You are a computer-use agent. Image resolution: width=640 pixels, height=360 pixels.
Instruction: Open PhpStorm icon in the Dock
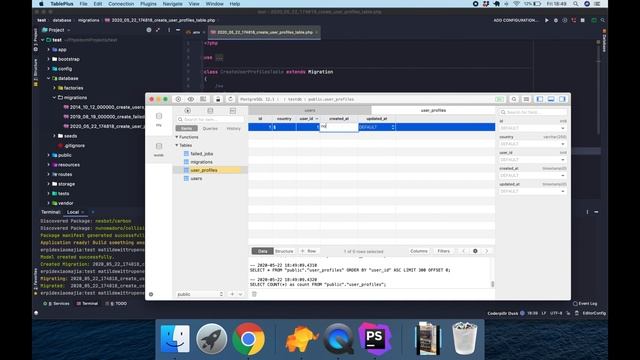tap(375, 338)
